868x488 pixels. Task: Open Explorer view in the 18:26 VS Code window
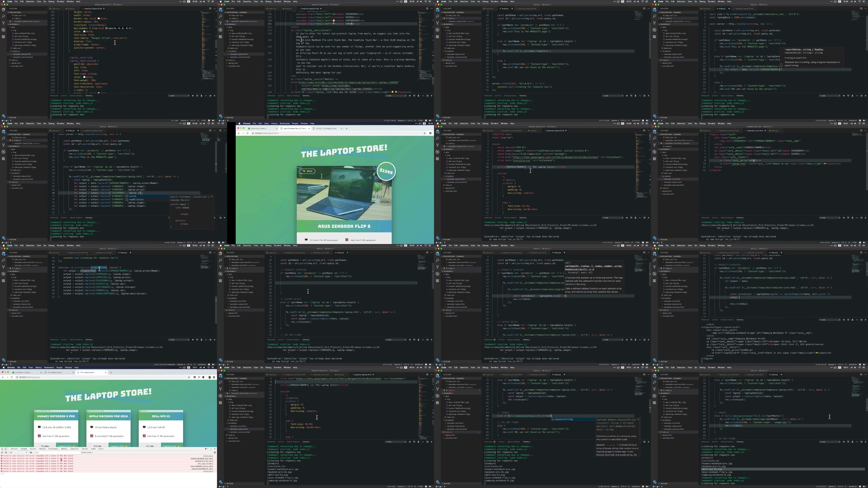[x=4, y=9]
